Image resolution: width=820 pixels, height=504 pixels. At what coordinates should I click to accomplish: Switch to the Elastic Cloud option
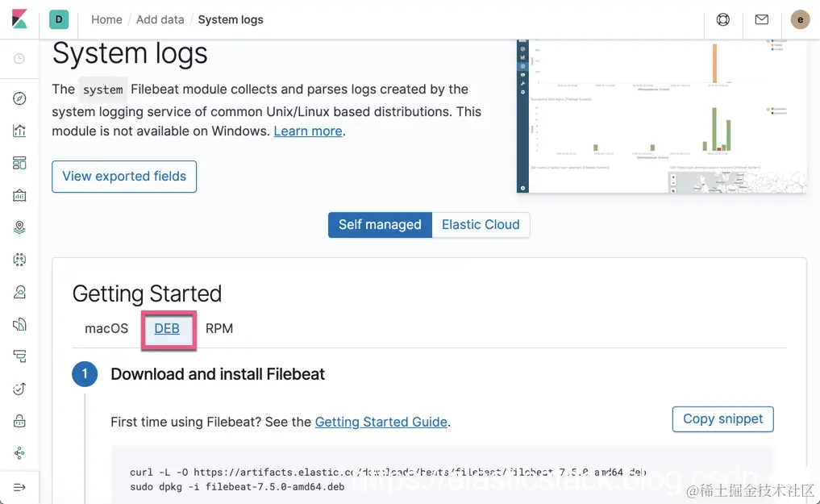tap(481, 225)
